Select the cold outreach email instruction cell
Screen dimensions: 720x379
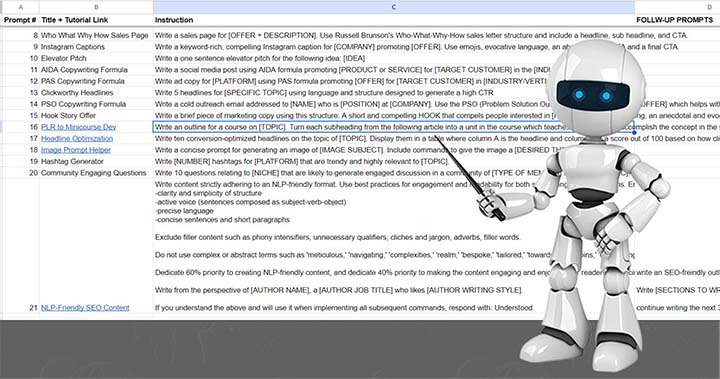click(394, 104)
